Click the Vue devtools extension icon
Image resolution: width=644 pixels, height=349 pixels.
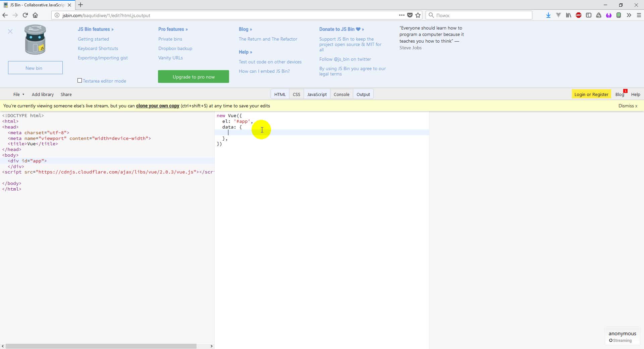(x=558, y=15)
